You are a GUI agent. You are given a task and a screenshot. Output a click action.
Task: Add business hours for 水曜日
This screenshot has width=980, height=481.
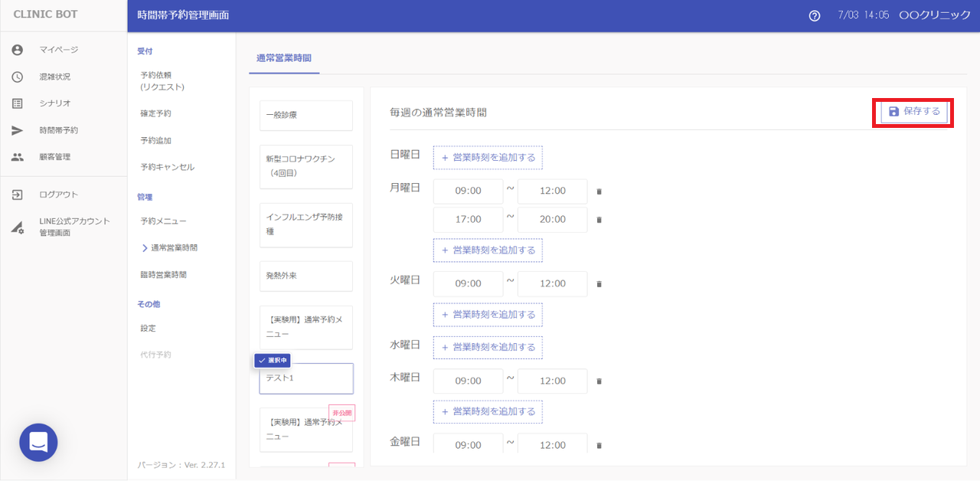point(488,347)
